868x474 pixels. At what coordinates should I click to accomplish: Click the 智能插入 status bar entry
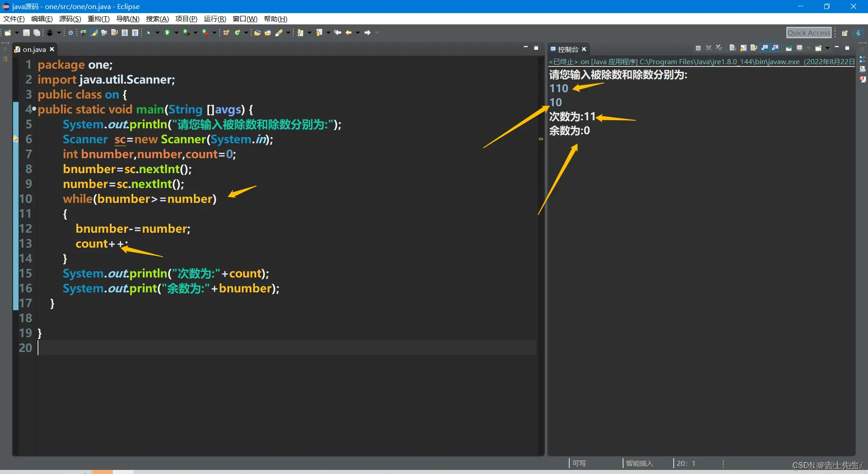point(639,463)
